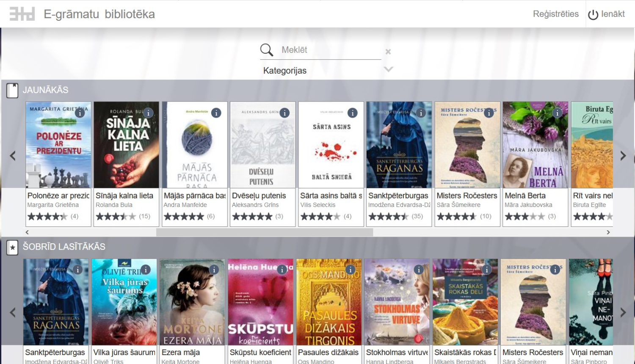Rate Melnā Berta by clicking its stars

click(x=524, y=216)
